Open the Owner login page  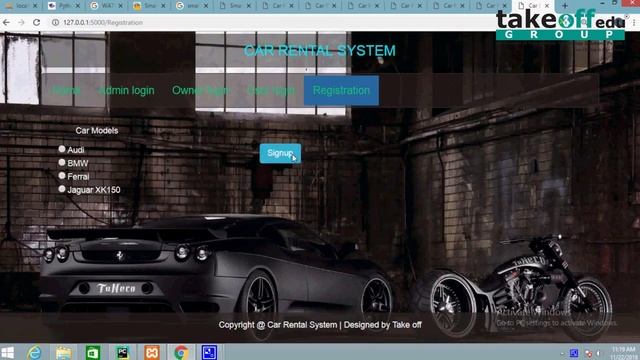click(200, 90)
